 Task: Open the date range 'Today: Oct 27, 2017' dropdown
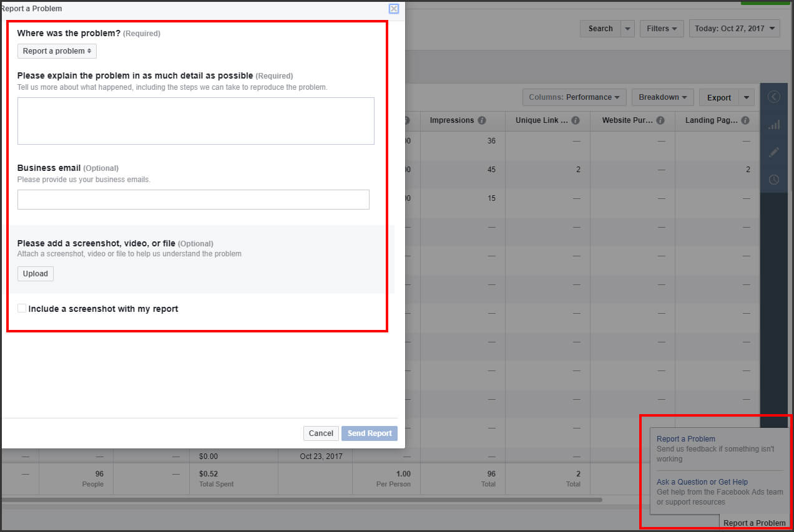pos(734,28)
